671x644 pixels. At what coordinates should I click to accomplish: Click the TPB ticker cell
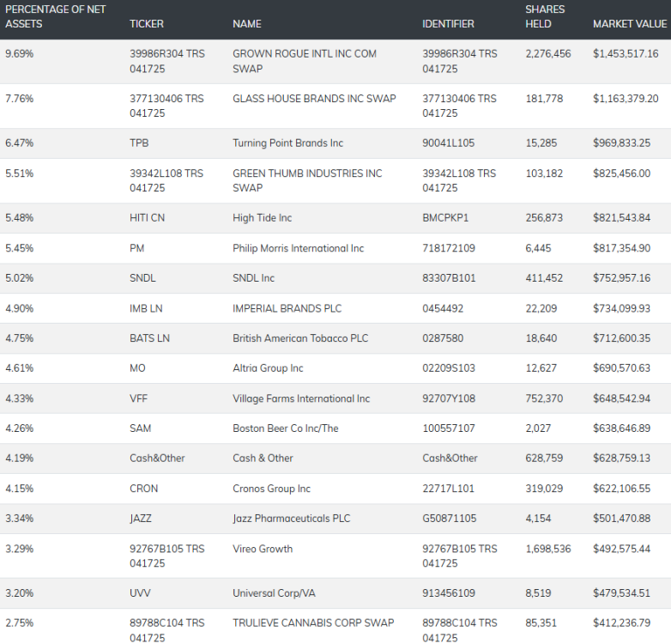(x=139, y=143)
